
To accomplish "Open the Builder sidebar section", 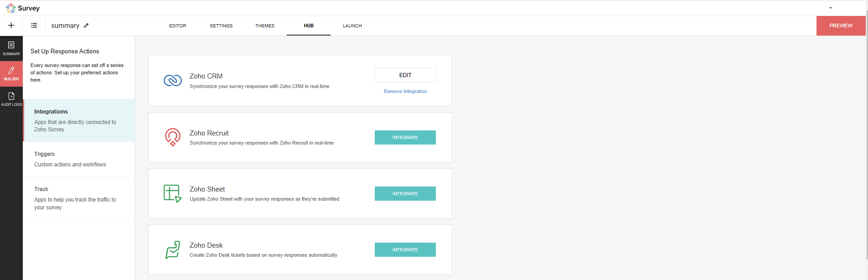I will coord(11,73).
